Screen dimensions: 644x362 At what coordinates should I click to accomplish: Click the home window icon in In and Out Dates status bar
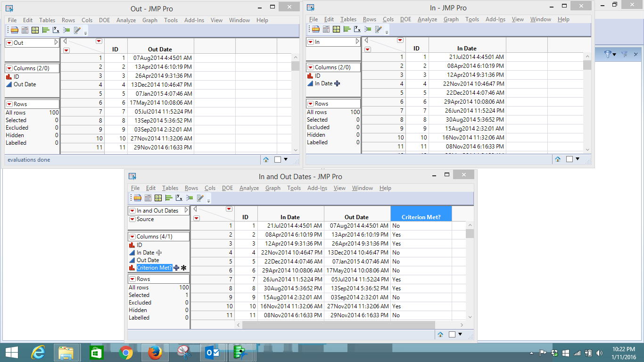440,335
